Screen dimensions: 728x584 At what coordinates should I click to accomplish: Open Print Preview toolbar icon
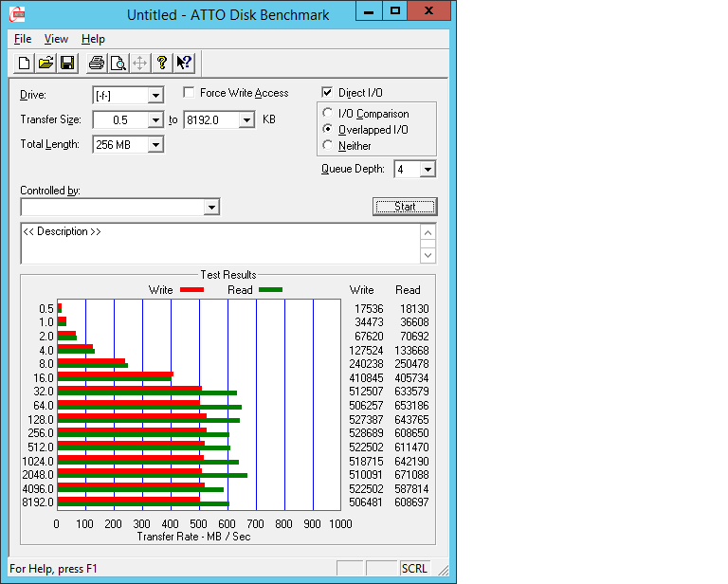(118, 63)
